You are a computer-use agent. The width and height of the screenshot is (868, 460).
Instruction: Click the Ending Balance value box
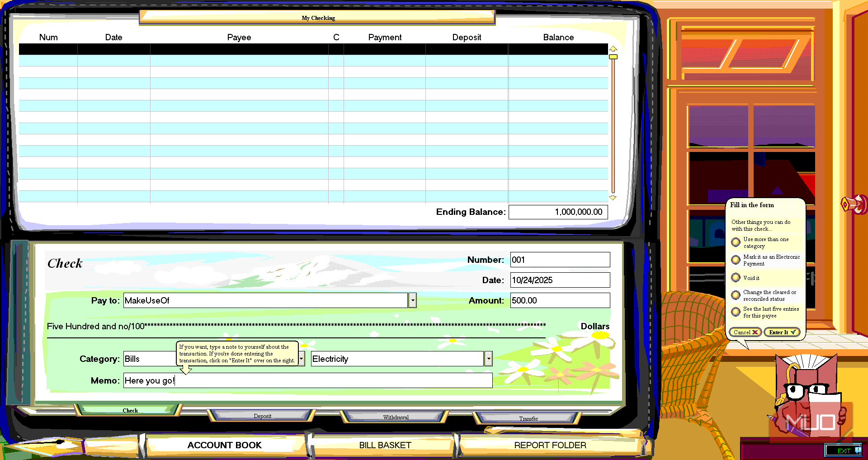(558, 212)
